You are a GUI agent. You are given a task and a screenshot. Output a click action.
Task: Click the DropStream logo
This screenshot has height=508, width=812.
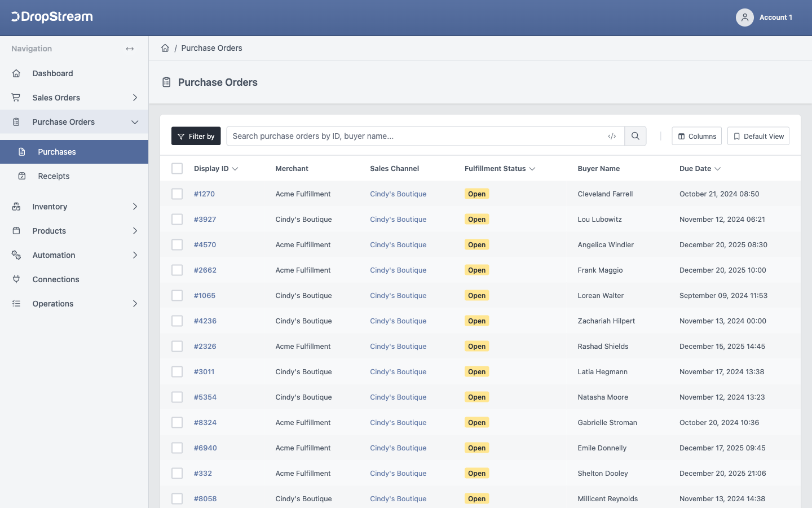[x=52, y=17]
